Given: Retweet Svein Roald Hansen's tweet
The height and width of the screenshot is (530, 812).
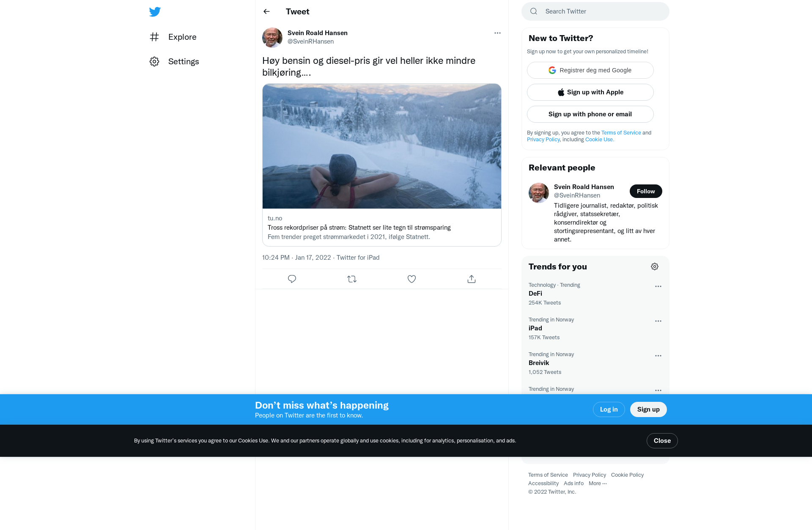Looking at the screenshot, I should pyautogui.click(x=352, y=279).
